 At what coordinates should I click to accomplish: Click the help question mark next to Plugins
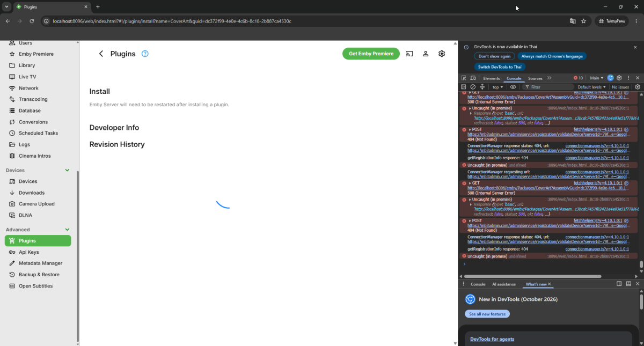click(x=145, y=54)
